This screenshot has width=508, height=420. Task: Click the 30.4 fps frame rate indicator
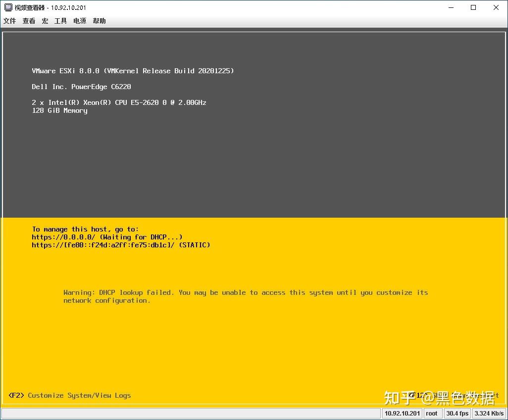457,413
